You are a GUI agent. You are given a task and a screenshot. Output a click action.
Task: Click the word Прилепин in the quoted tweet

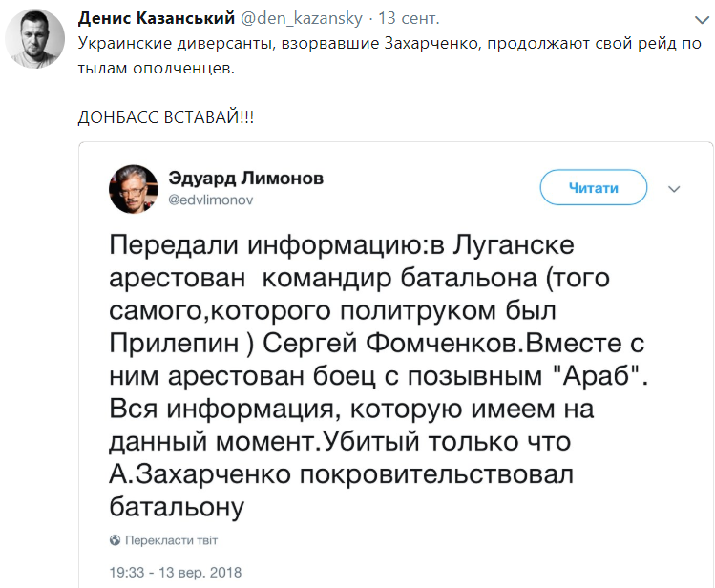point(174,343)
